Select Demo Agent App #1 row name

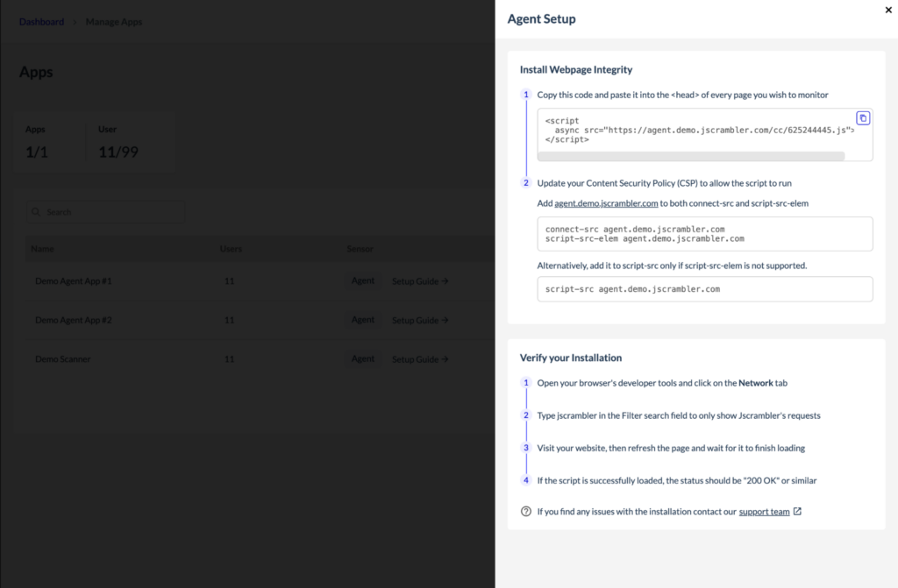pos(74,281)
